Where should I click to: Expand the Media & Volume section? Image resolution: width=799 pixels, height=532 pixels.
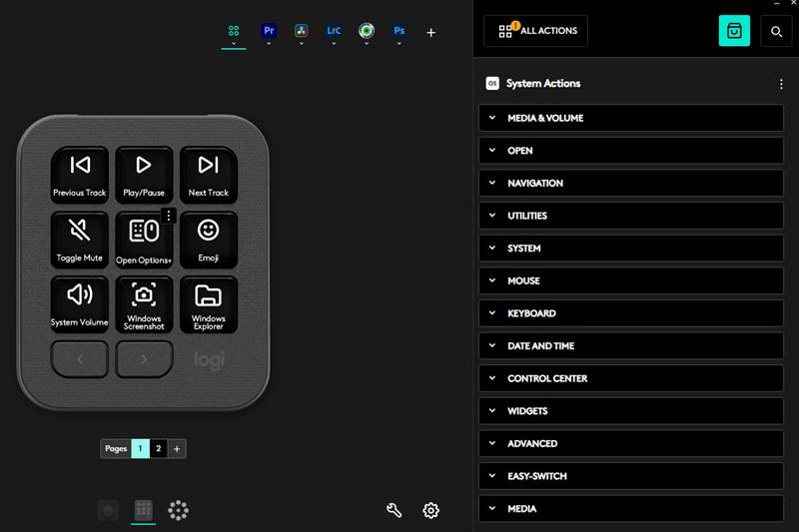[x=631, y=118]
